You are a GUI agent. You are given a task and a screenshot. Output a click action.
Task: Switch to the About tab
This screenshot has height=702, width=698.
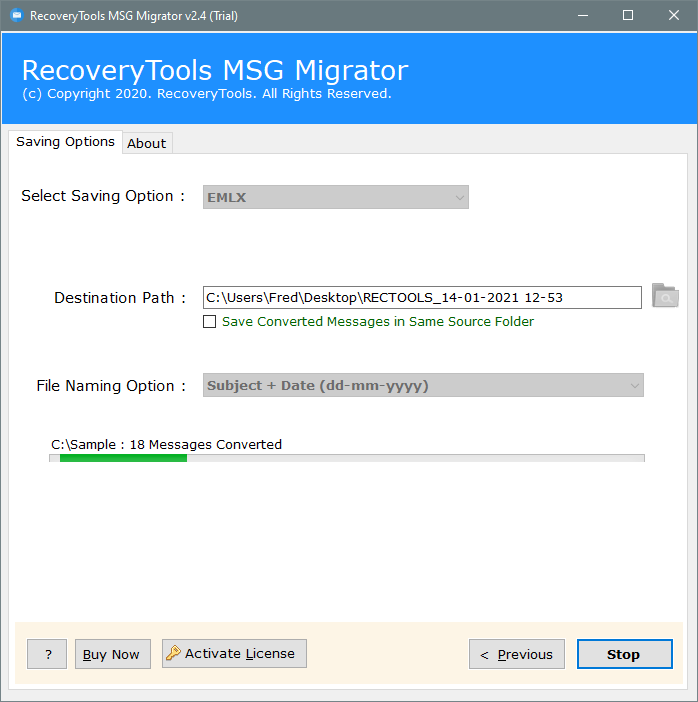(147, 143)
